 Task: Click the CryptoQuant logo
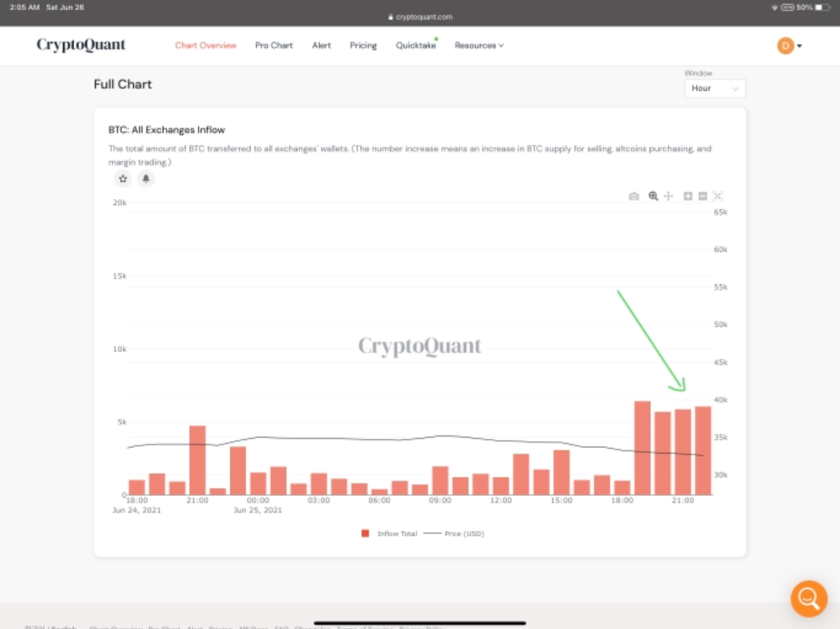pos(81,45)
